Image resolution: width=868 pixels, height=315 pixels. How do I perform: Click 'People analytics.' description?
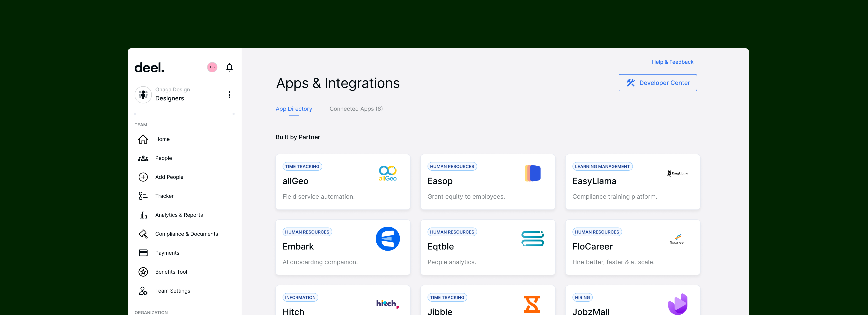click(451, 262)
